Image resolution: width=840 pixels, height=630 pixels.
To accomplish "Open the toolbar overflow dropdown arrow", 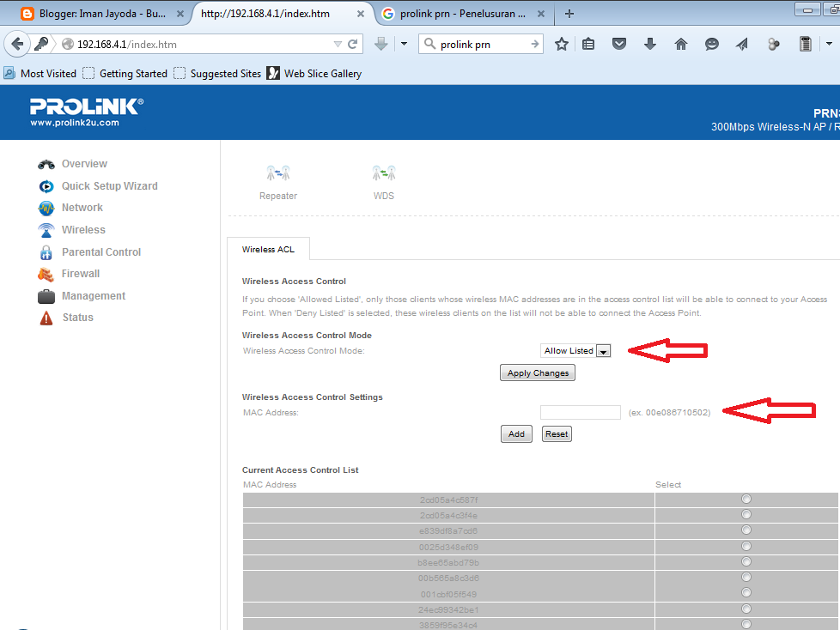I will (830, 44).
